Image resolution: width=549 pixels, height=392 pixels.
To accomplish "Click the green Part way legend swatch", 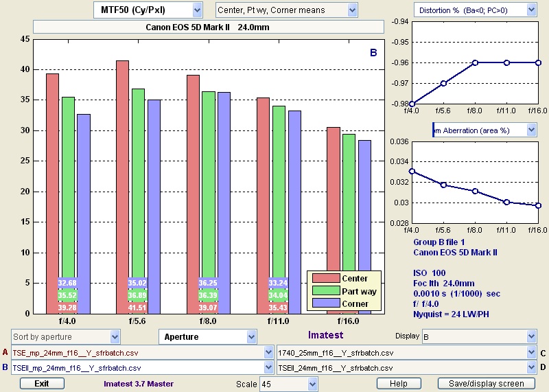I will pyautogui.click(x=326, y=291).
